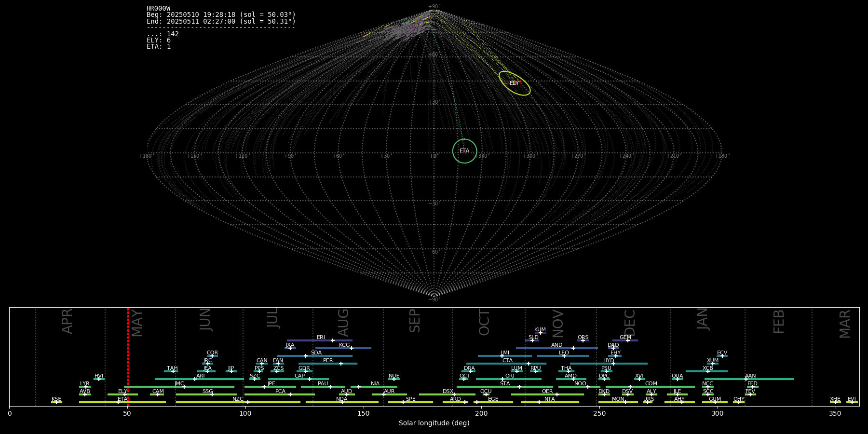Click the -90° label at the map bottom
Viewport: 868px width, 434px height.
point(434,300)
